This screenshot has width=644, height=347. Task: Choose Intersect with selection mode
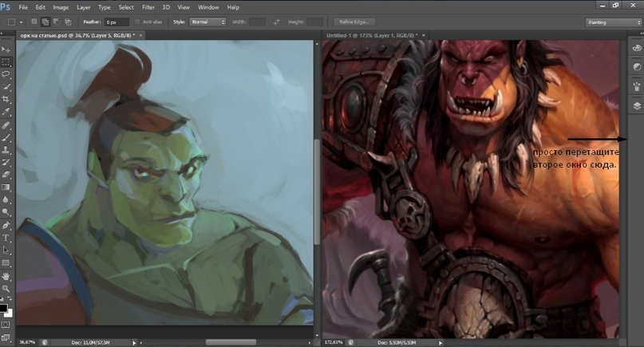(68, 22)
